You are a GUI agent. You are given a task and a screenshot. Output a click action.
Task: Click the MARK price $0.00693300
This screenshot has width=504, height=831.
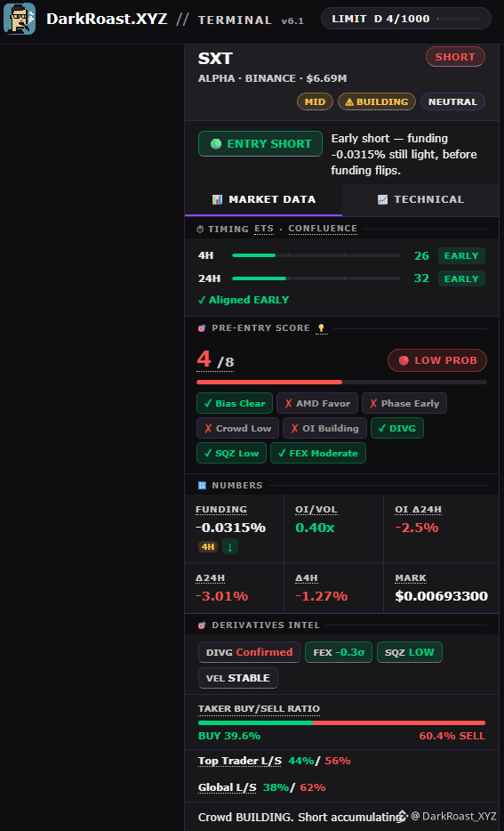442,596
